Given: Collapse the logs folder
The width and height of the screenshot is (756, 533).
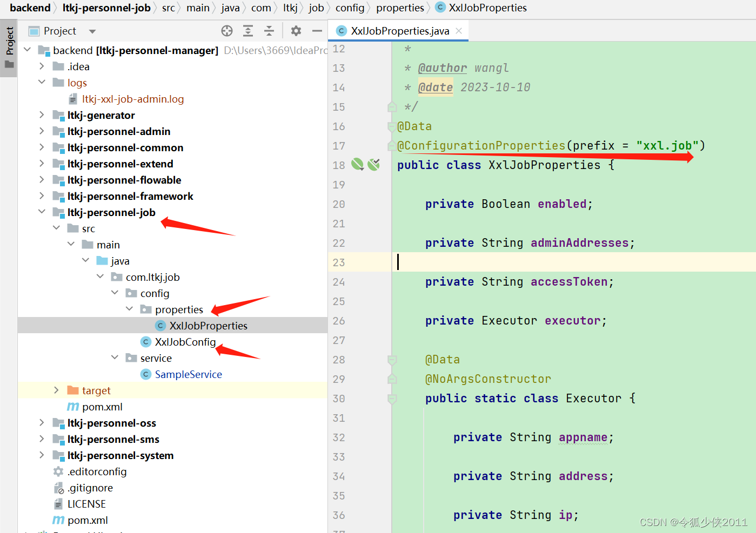Looking at the screenshot, I should [x=42, y=82].
